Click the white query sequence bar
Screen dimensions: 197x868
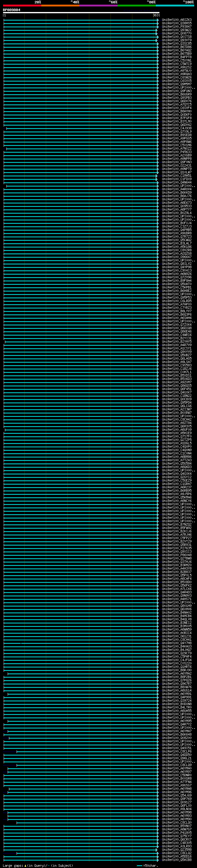(81, 12)
